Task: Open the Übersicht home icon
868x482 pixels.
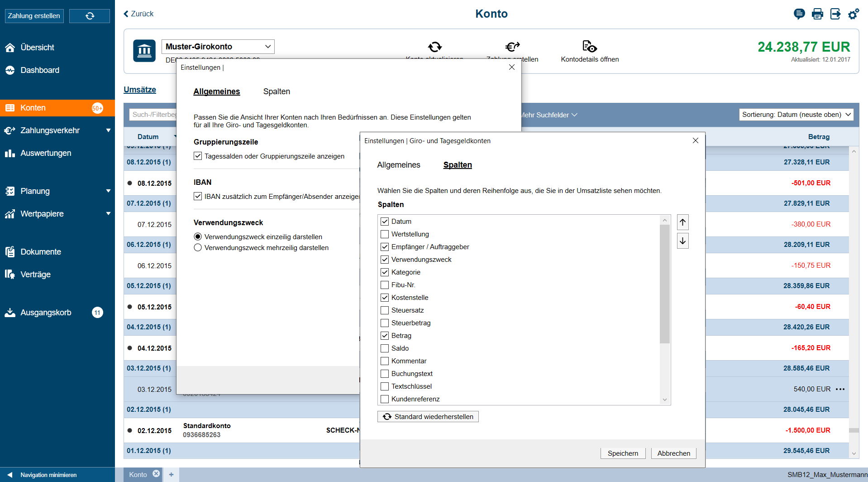Action: (10, 48)
